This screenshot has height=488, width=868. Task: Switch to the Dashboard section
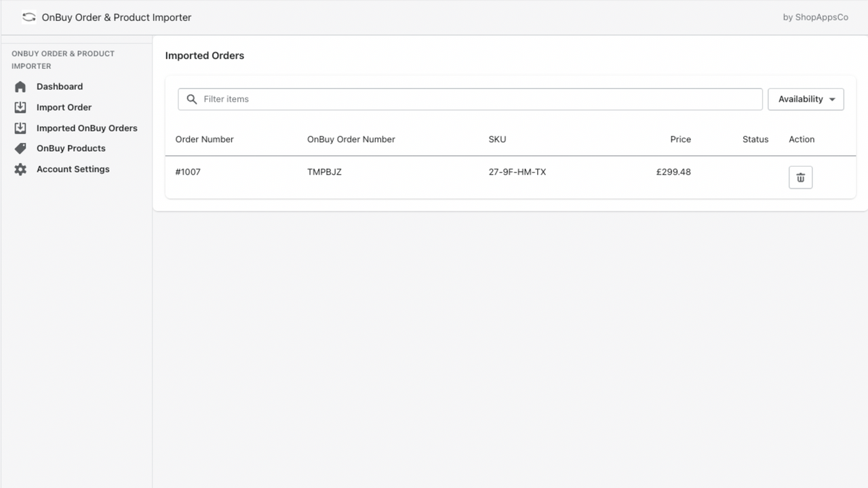click(x=60, y=86)
